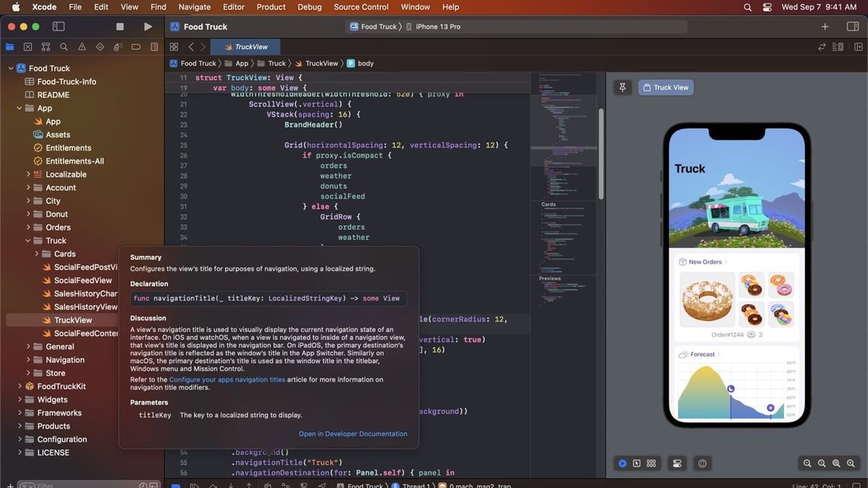Collapse the Truck folder
Image resolution: width=868 pixels, height=488 pixels.
click(x=27, y=240)
